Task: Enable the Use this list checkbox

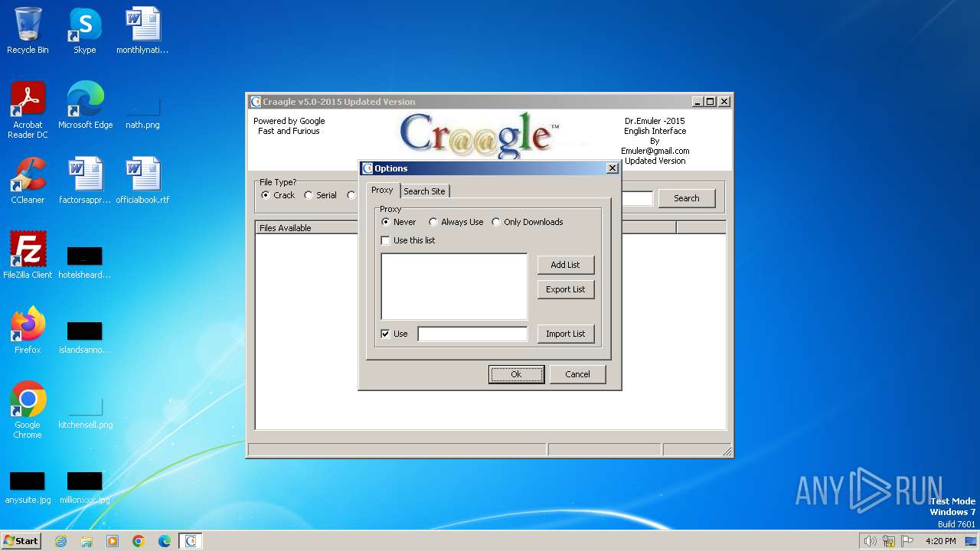Action: coord(385,240)
